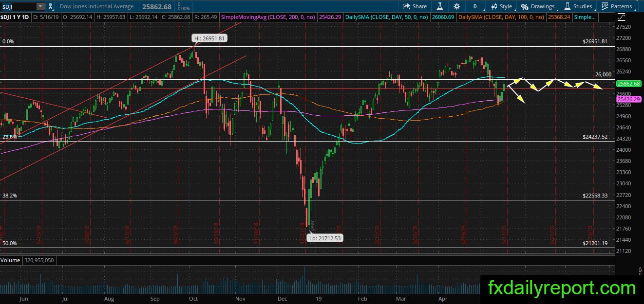This screenshot has width=644, height=304.
Task: Click the flask icon next to Share
Action: click(x=439, y=6)
